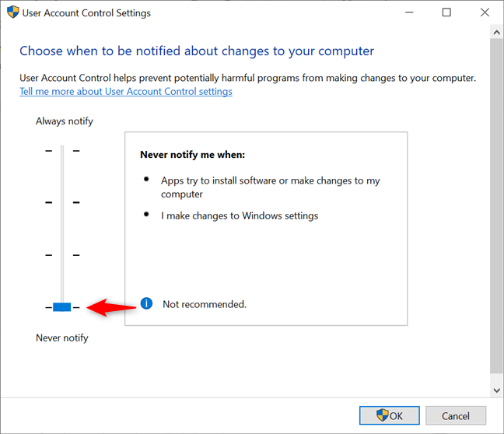Set slider to second tick from top
The height and width of the screenshot is (434, 504).
(62, 202)
